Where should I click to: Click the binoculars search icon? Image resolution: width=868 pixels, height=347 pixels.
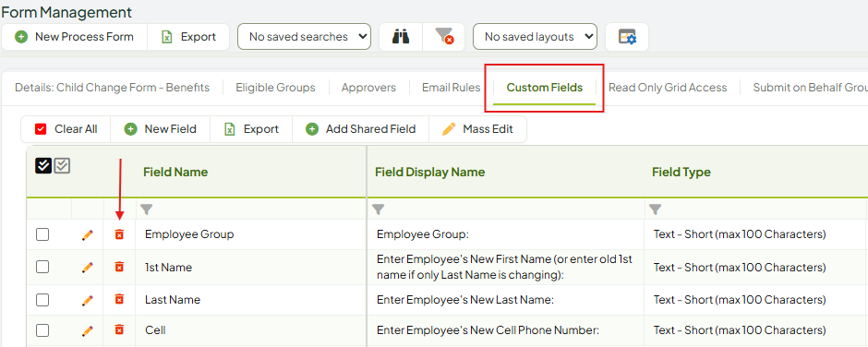point(401,37)
